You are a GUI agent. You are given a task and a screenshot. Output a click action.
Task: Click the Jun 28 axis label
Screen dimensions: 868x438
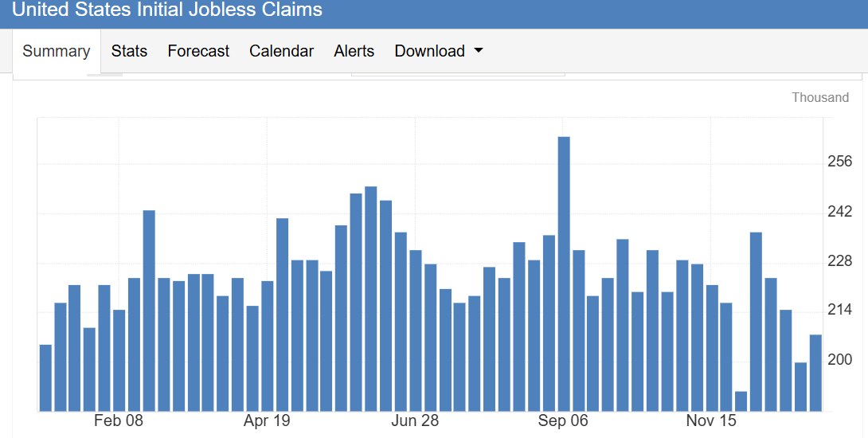click(x=415, y=420)
